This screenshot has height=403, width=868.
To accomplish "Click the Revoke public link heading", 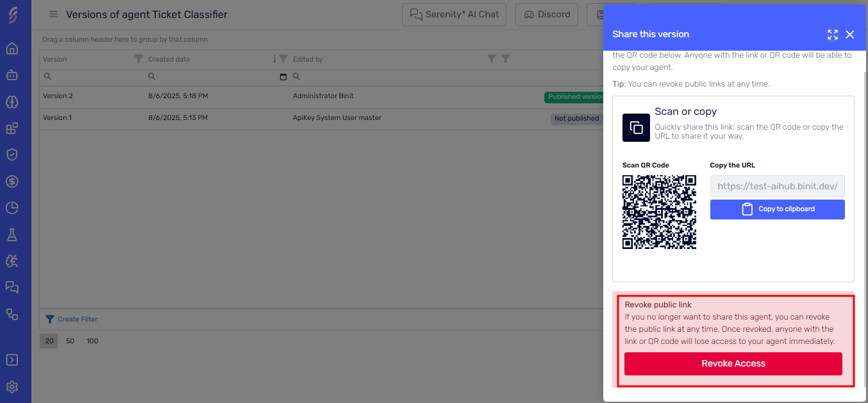I will (x=658, y=305).
